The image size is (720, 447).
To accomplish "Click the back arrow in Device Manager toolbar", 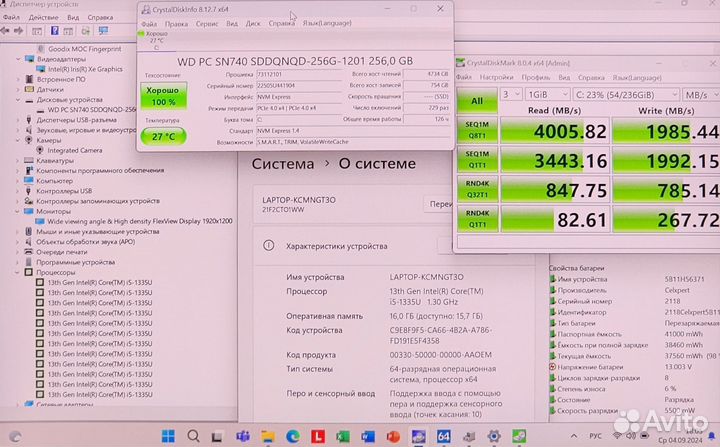I will point(5,31).
